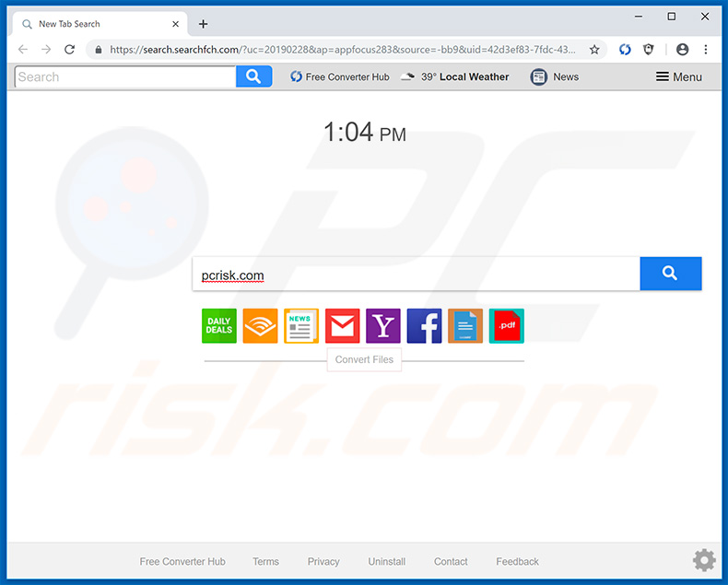Click the blue search button in the page center

[x=671, y=274]
